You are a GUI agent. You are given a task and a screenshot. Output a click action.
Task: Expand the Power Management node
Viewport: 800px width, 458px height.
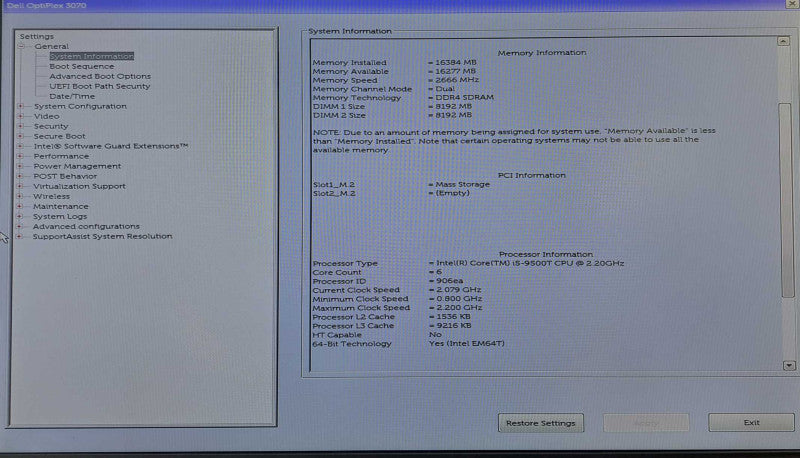click(20, 166)
